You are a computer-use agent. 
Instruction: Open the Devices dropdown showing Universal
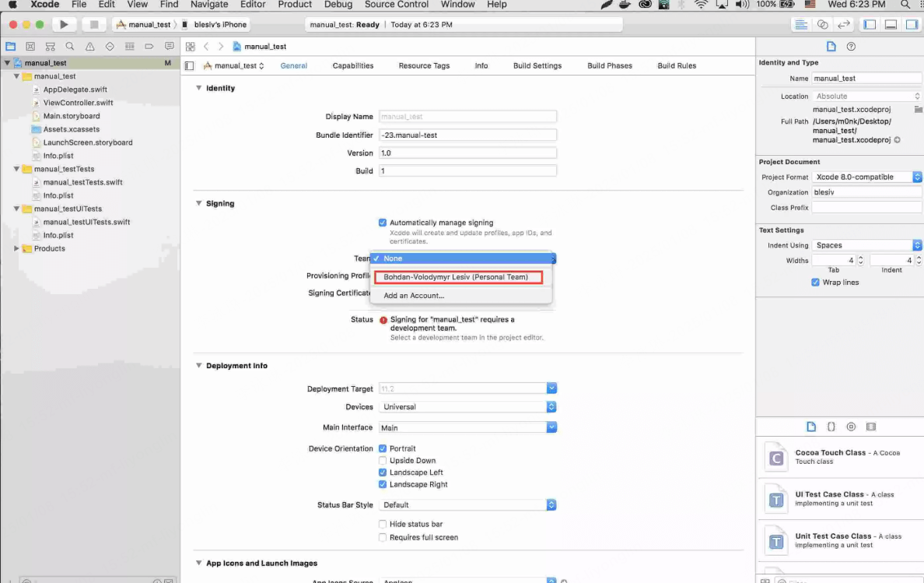[x=467, y=407]
